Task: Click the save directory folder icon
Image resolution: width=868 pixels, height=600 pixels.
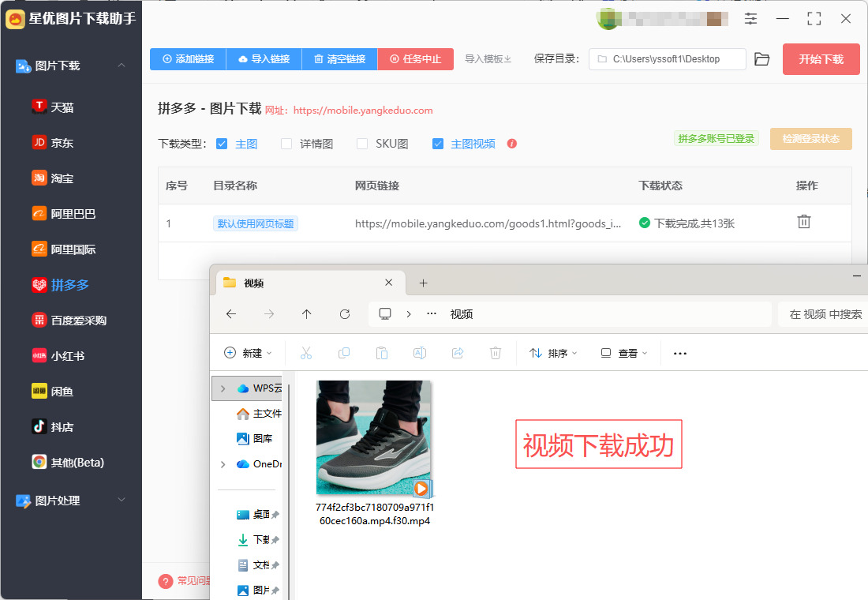Action: pyautogui.click(x=761, y=59)
